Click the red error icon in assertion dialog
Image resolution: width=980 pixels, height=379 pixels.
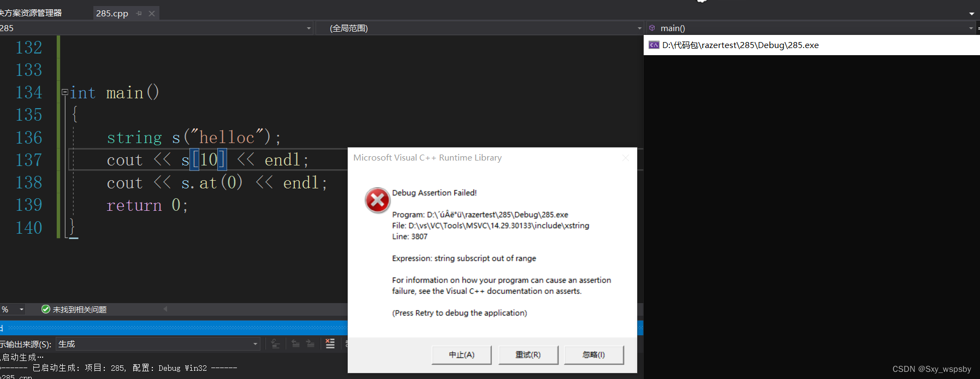click(377, 200)
